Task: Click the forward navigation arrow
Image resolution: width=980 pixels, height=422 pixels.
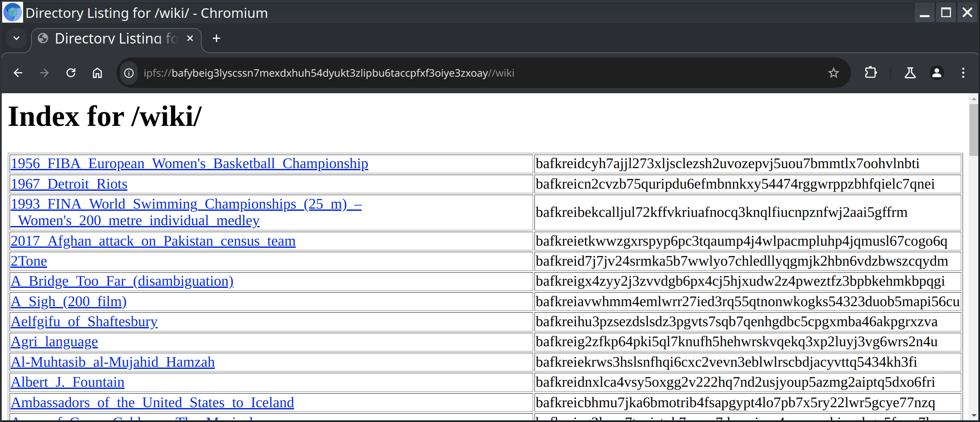Action: (44, 73)
